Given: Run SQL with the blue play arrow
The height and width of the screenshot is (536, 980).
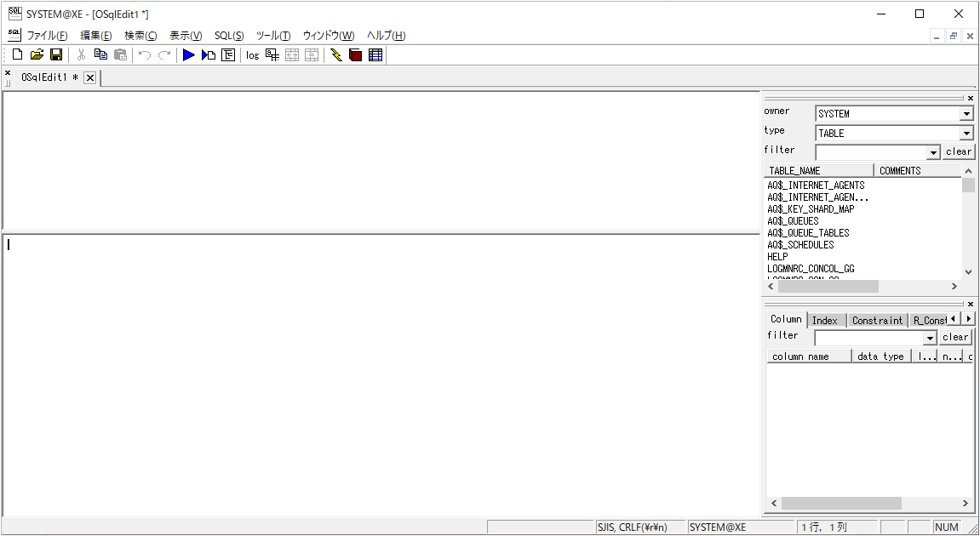Looking at the screenshot, I should 189,55.
